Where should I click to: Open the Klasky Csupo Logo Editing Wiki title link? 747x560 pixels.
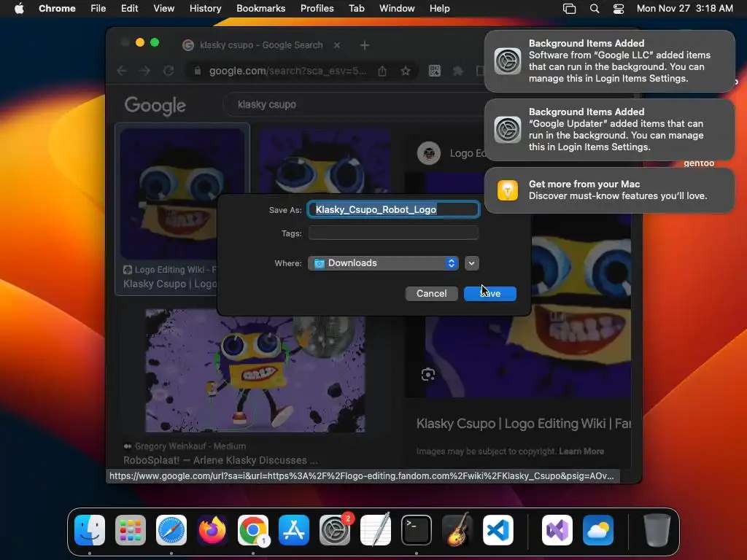(x=524, y=424)
